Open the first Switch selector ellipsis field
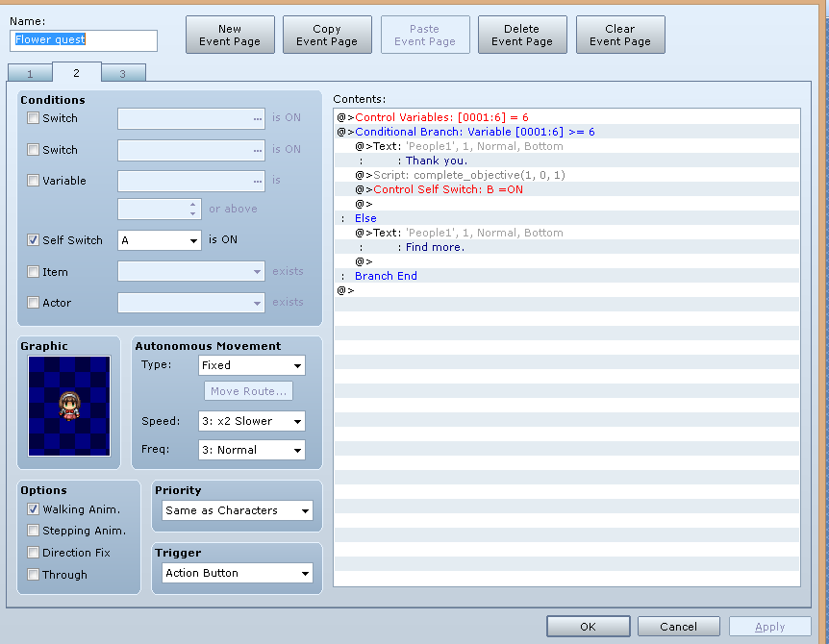This screenshot has width=829, height=644. (190, 119)
